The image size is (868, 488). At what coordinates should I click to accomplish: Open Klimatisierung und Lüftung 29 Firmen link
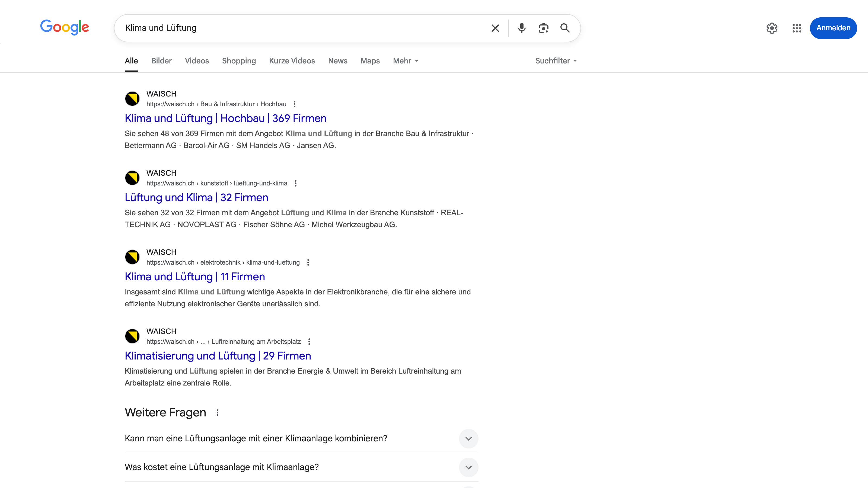point(218,356)
